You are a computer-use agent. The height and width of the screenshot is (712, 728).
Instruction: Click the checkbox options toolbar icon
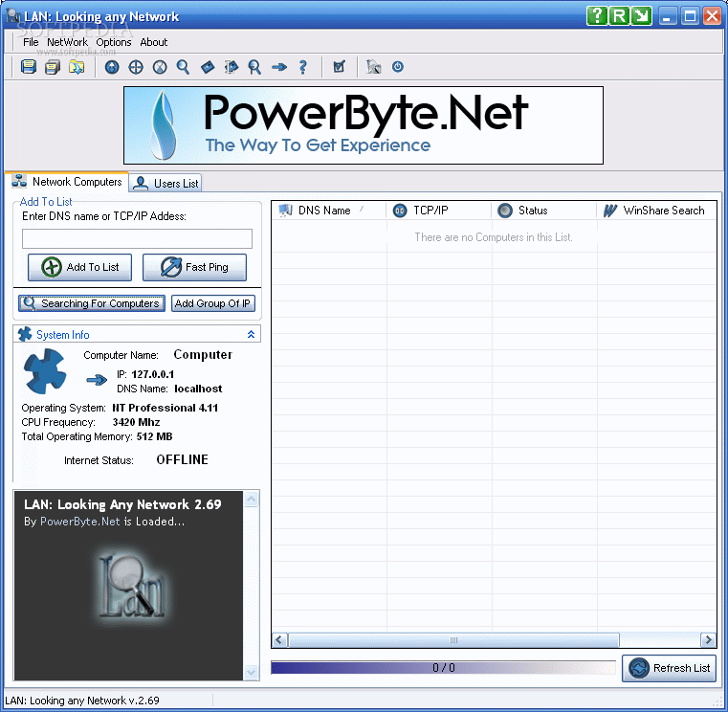pos(340,67)
